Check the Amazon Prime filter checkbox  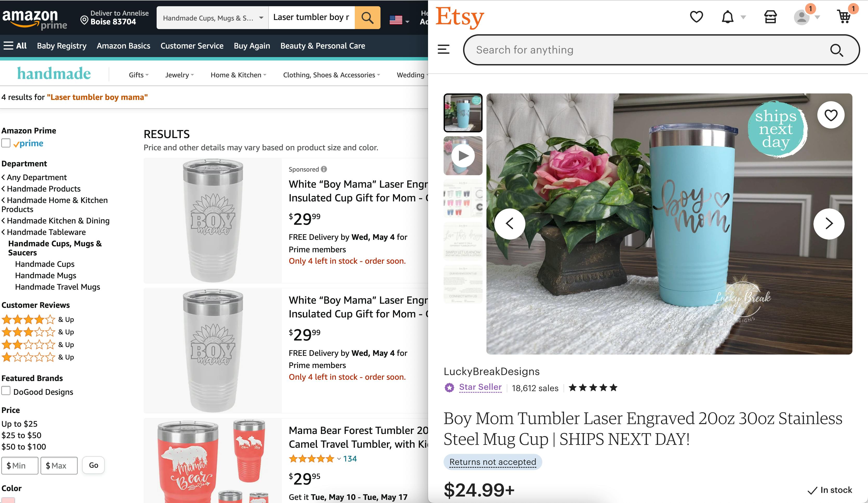coord(6,143)
